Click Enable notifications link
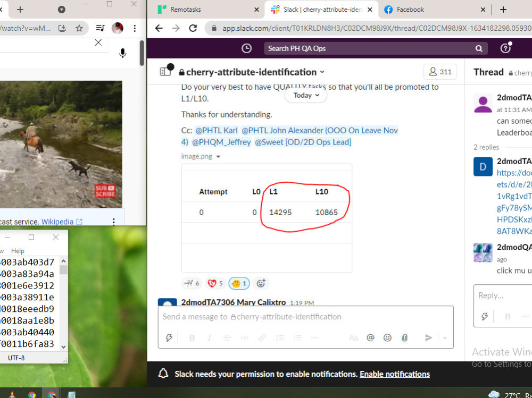 pos(395,374)
